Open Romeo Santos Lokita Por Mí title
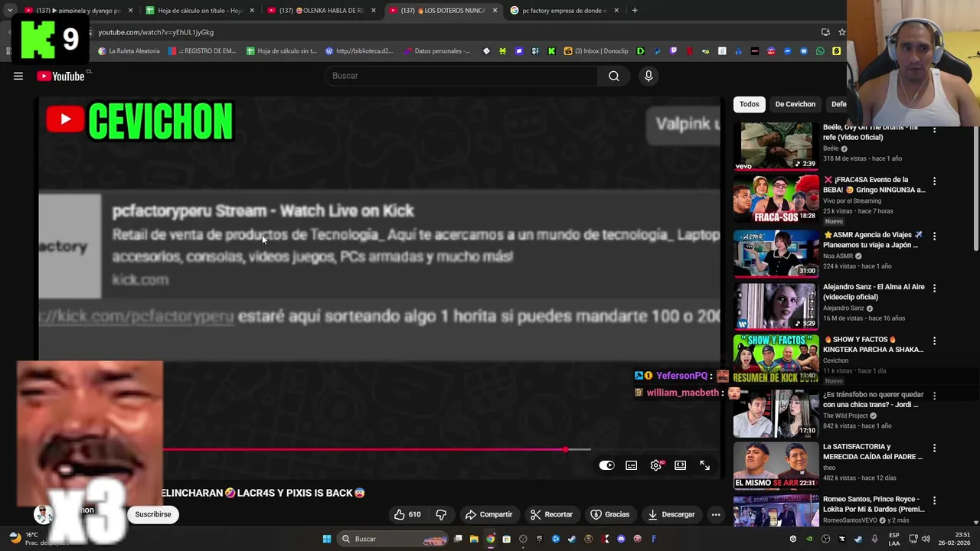 pos(874,504)
